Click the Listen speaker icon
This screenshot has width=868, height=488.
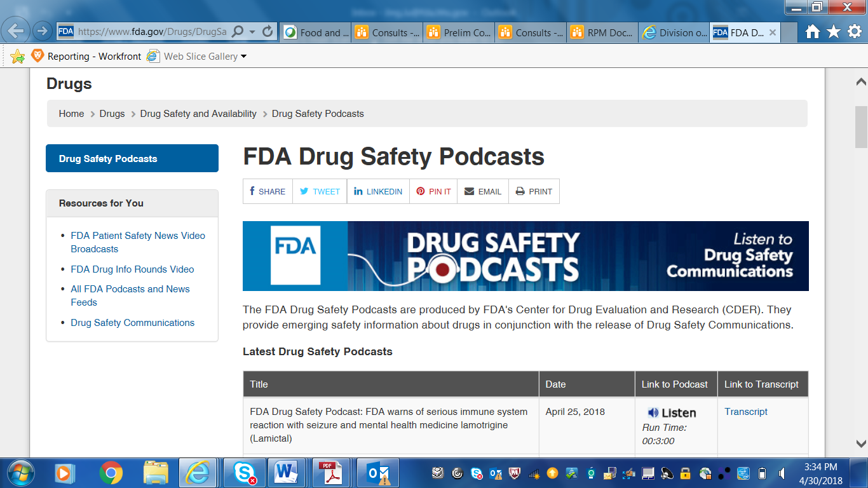tap(653, 413)
